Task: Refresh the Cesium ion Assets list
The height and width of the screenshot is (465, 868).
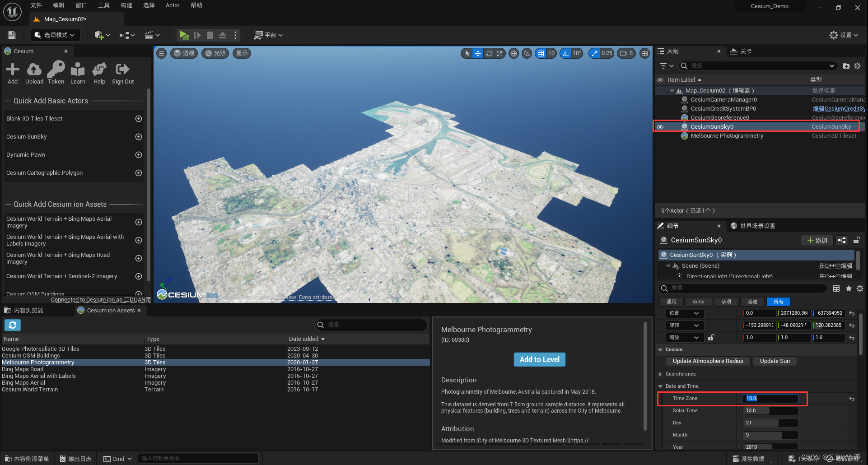Action: [13, 325]
